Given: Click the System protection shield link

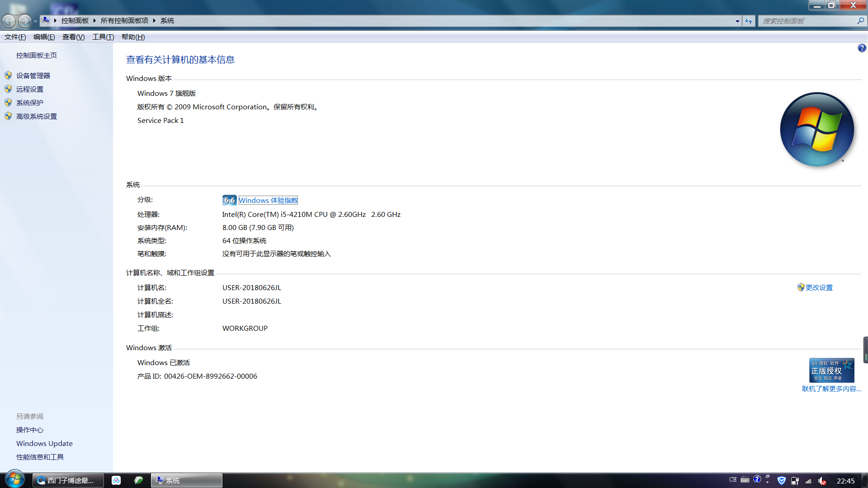Looking at the screenshot, I should coord(30,103).
